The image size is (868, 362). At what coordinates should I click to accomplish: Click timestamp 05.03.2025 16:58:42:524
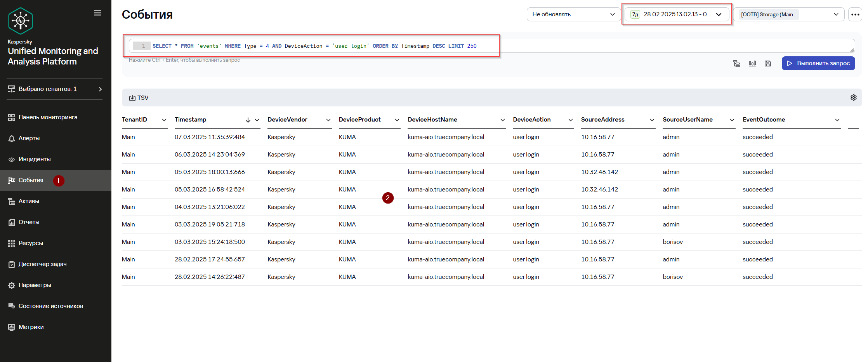(x=210, y=190)
